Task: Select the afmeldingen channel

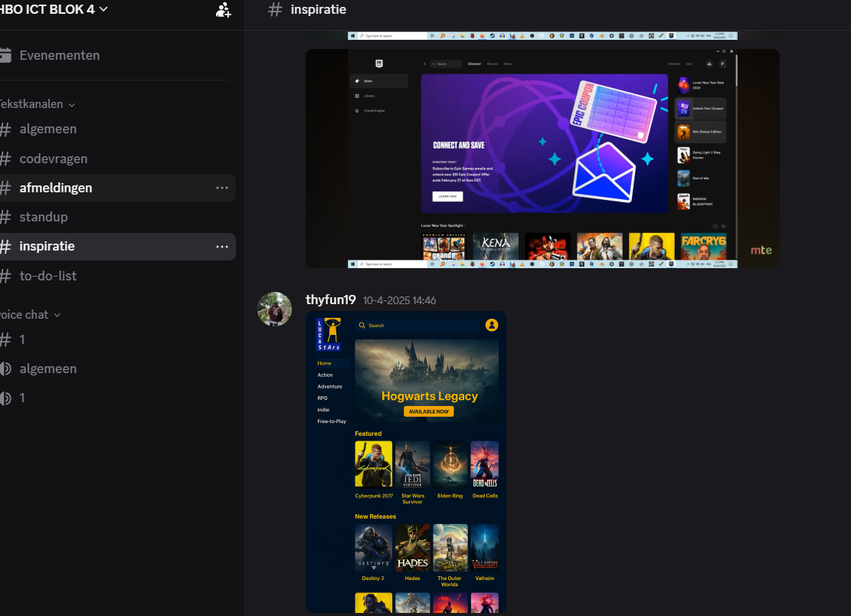Action: click(x=56, y=188)
